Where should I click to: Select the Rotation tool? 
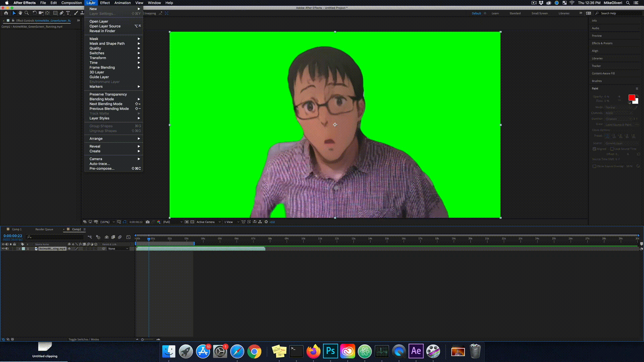[35, 13]
